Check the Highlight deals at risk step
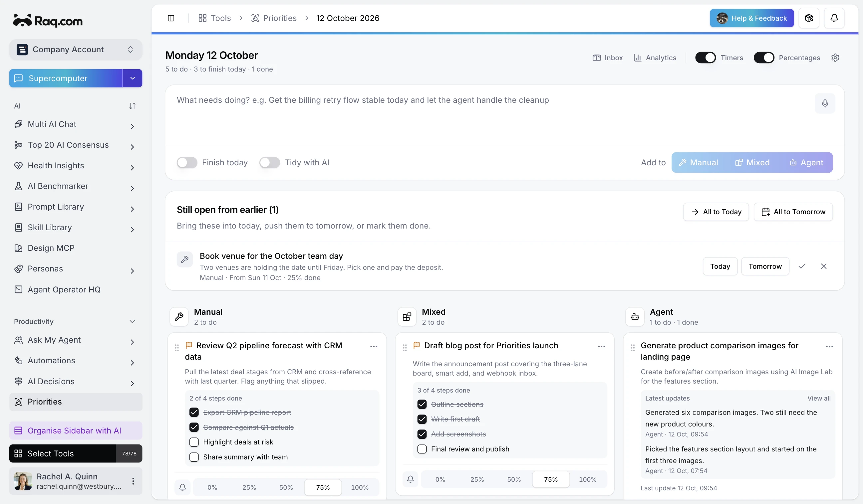The width and height of the screenshot is (863, 504). (194, 442)
